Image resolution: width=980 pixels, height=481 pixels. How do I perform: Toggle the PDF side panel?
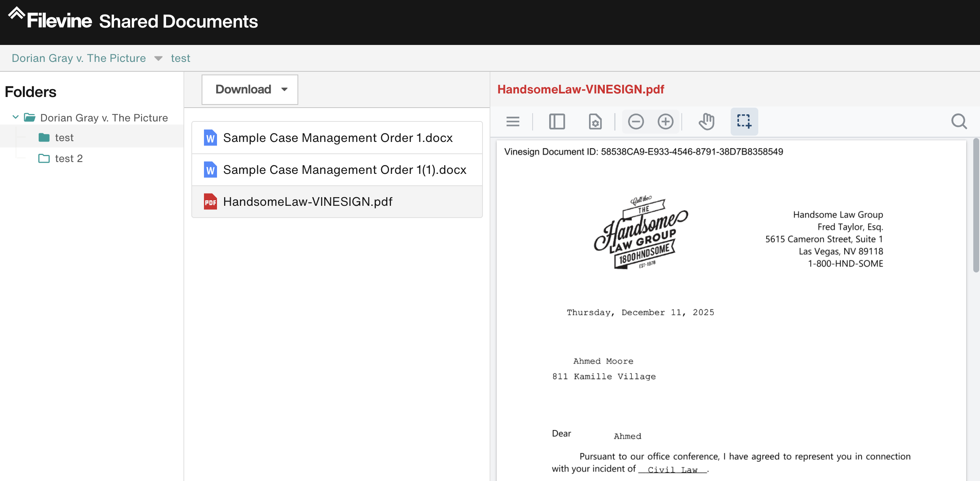[x=557, y=121]
